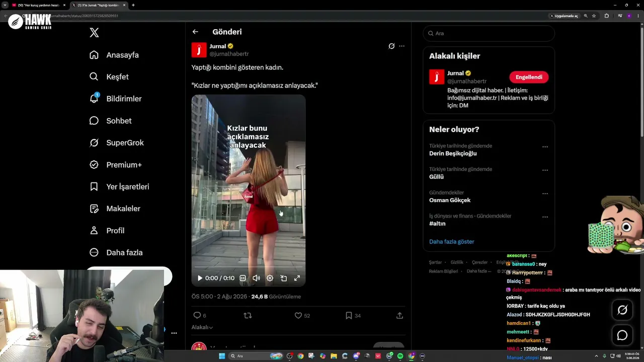Play the video in the post
644x362 pixels.
tap(200, 278)
